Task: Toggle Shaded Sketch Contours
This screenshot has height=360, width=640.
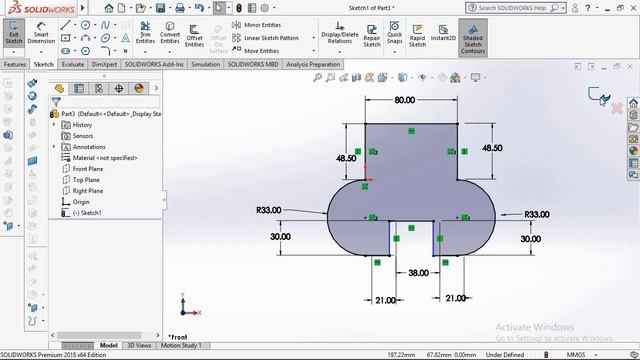Action: point(473,38)
